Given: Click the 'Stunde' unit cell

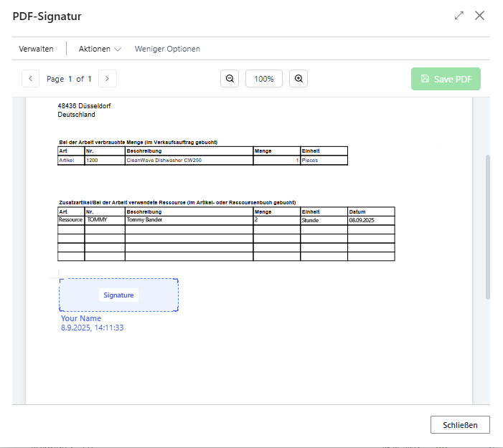Looking at the screenshot, I should [324, 220].
